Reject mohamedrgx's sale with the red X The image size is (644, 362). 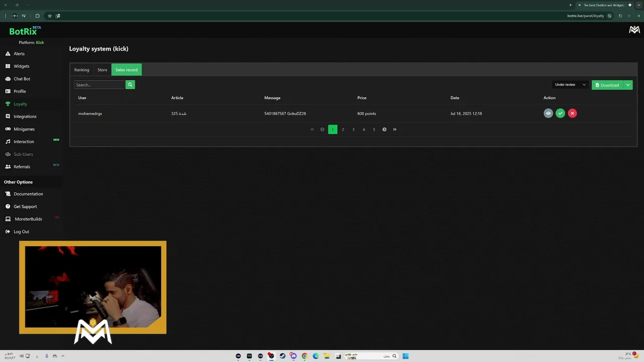[572, 114]
